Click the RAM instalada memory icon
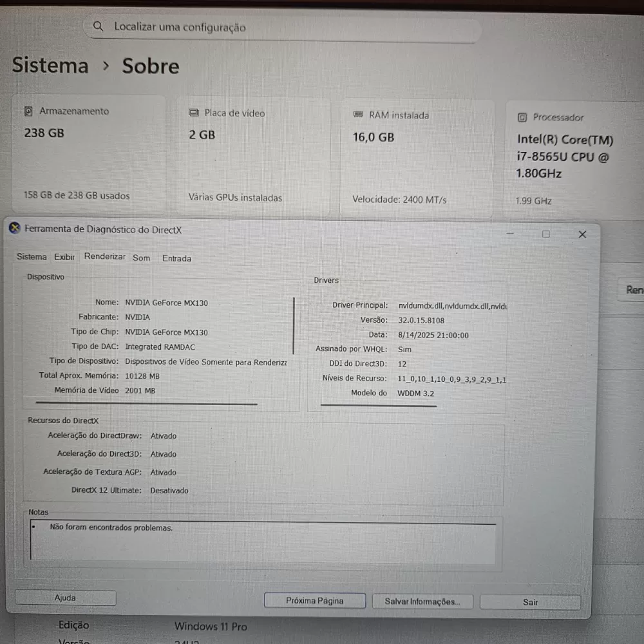This screenshot has height=644, width=644. pyautogui.click(x=359, y=115)
